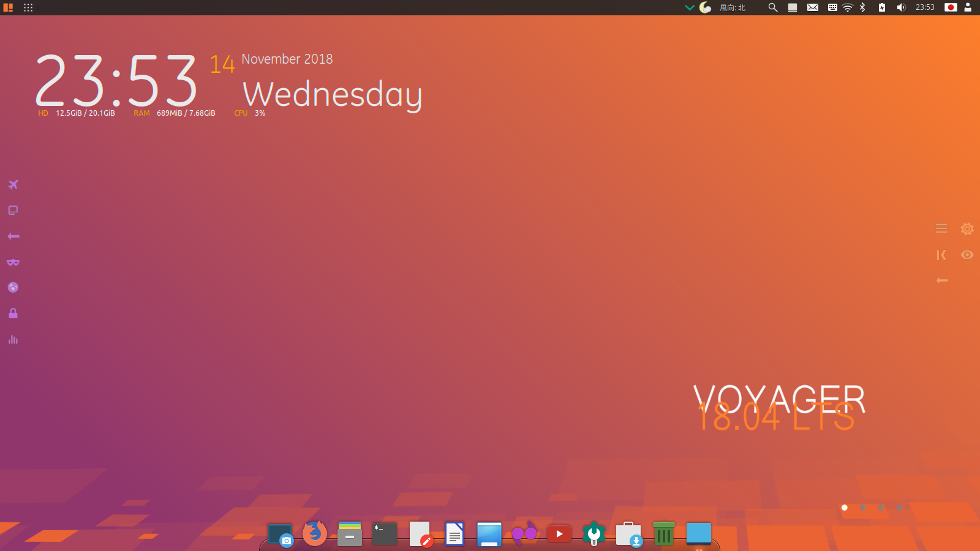Switch to the second workspace dot
Viewport: 980px width, 551px height.
862,508
